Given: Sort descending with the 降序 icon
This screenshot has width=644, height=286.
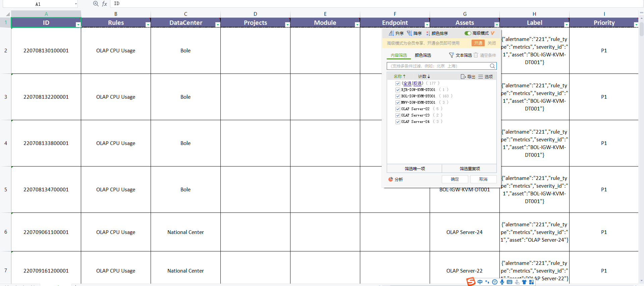Looking at the screenshot, I should (x=410, y=33).
